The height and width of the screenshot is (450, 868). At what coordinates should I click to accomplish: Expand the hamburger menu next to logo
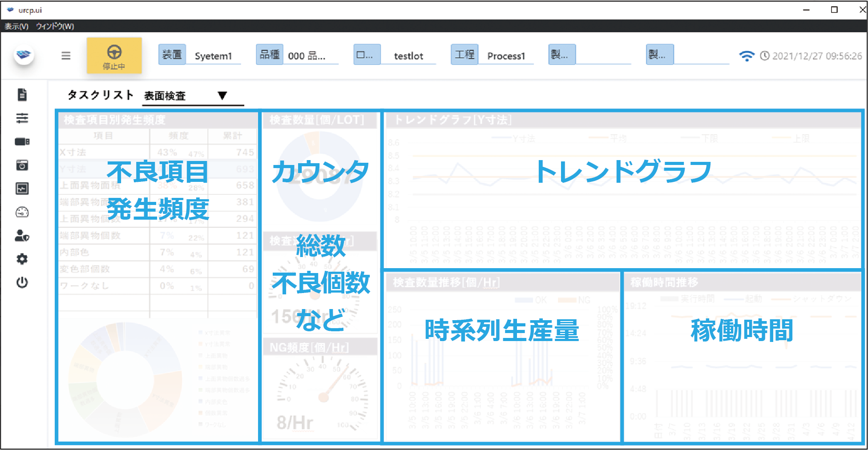pos(66,55)
